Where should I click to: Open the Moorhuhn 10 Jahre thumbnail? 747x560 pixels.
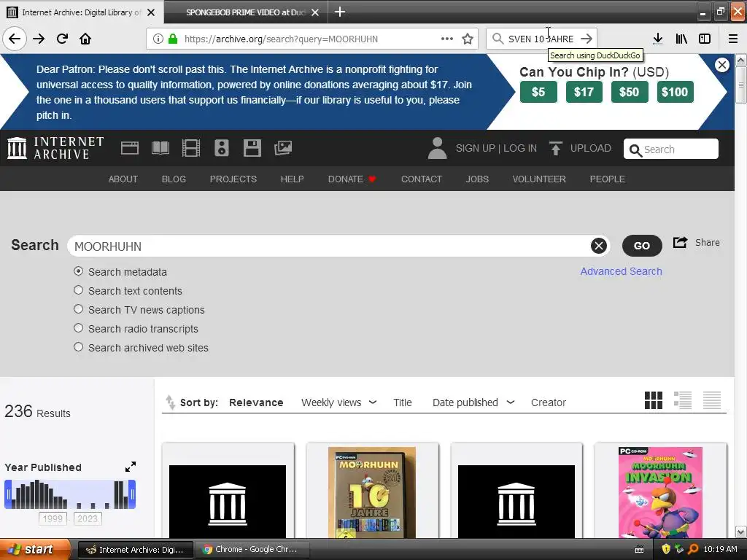[x=371, y=492]
